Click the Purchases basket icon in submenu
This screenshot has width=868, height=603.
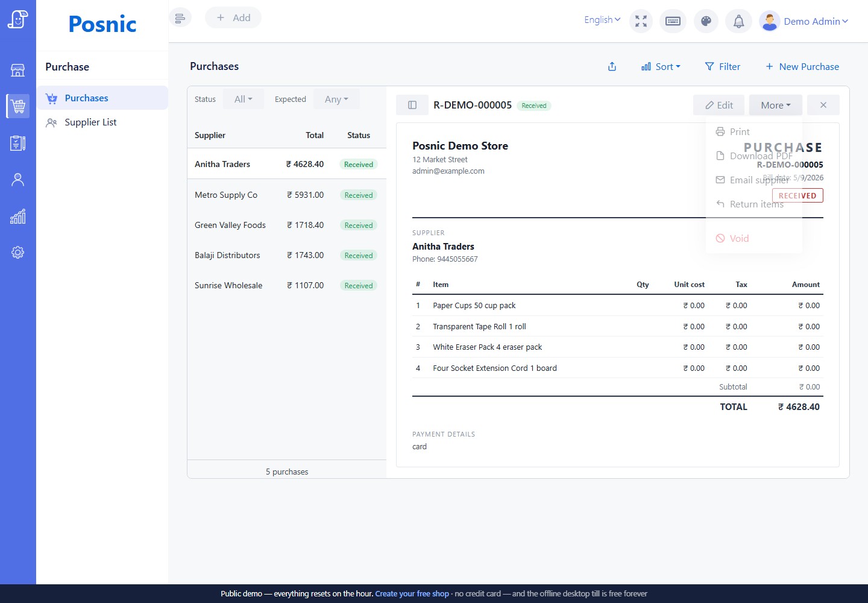52,98
